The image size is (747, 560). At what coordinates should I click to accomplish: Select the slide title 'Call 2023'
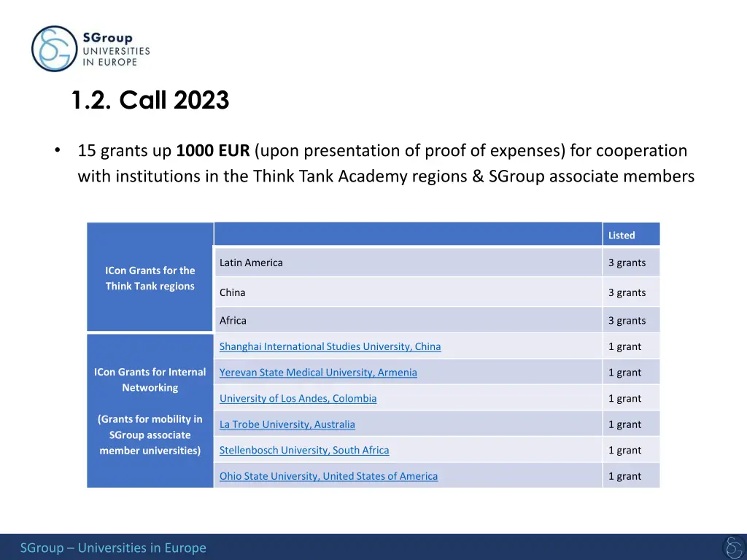150,100
